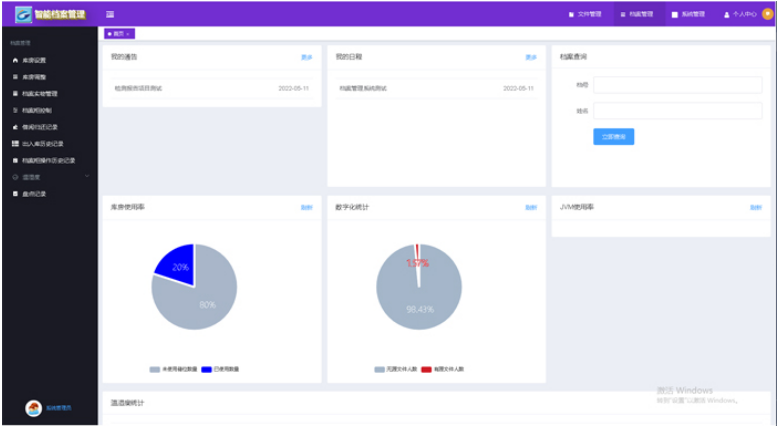Toggle 有源文件人数 red legend swatch

pos(425,369)
